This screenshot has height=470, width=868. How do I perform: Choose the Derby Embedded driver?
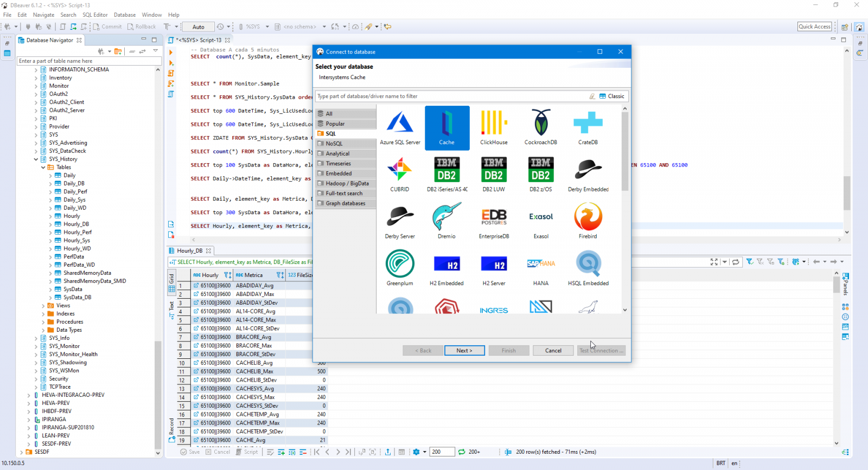click(x=588, y=175)
